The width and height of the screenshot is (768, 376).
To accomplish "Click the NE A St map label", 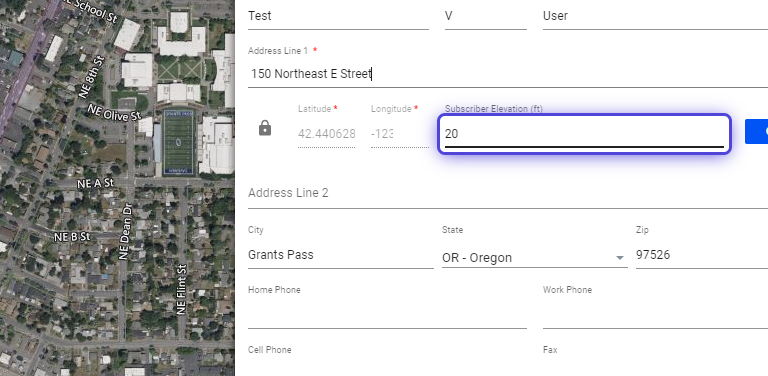I will point(95,183).
